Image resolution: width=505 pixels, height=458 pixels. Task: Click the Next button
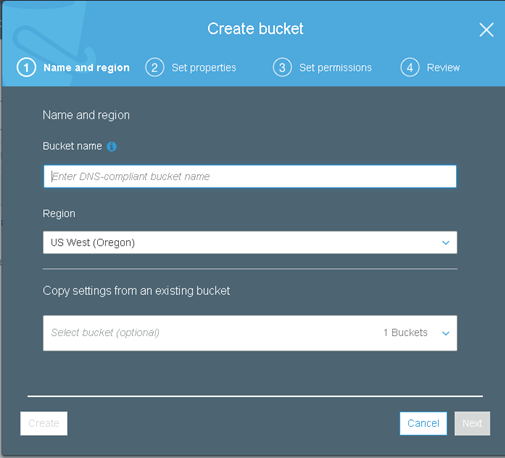pos(472,423)
